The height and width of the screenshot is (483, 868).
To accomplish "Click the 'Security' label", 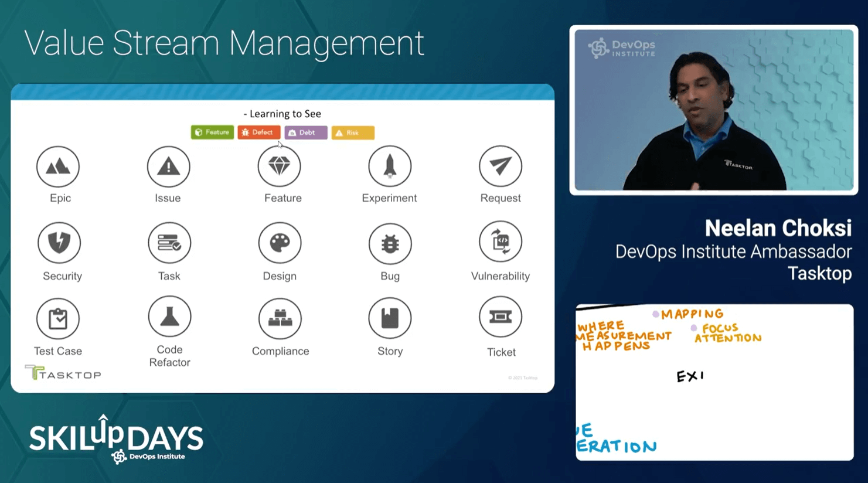I will click(62, 276).
